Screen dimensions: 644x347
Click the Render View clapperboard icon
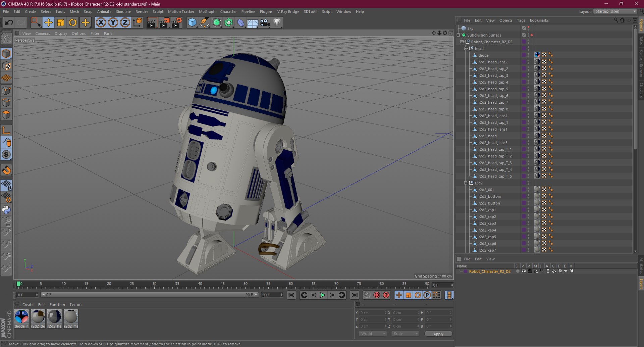tap(152, 22)
